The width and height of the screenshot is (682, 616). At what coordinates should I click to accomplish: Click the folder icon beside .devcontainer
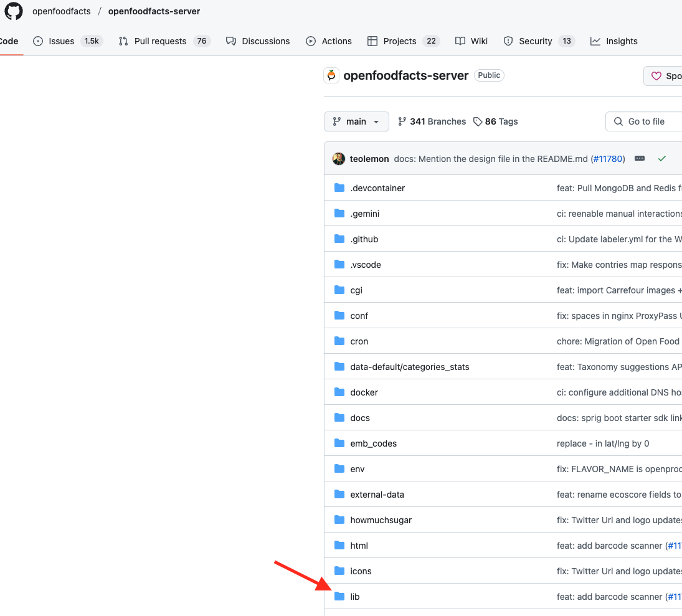coord(339,187)
